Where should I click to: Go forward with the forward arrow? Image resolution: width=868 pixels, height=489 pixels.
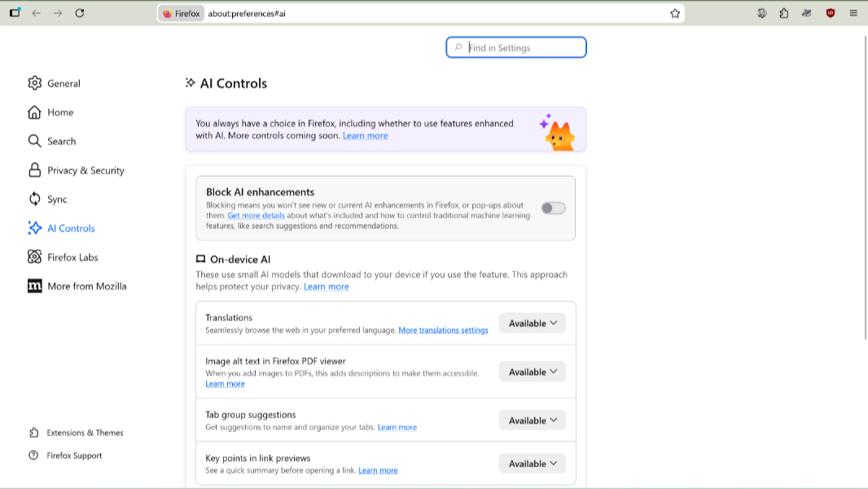coord(58,13)
